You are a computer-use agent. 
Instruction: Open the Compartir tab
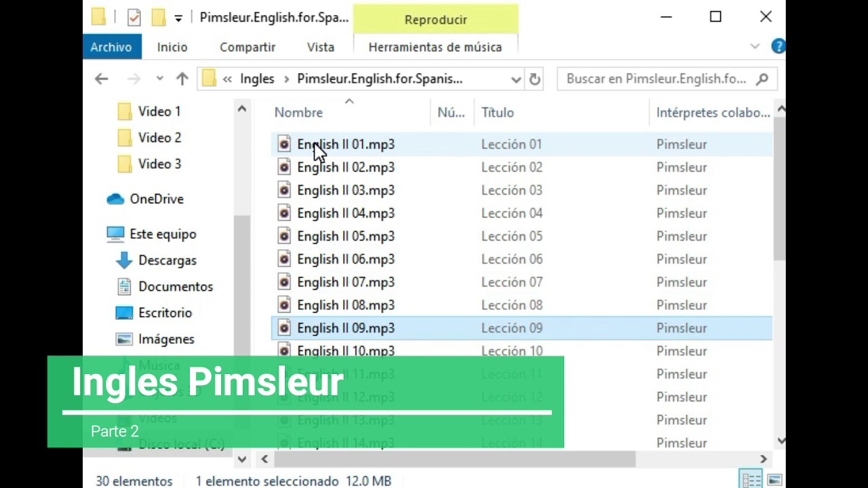click(x=248, y=47)
